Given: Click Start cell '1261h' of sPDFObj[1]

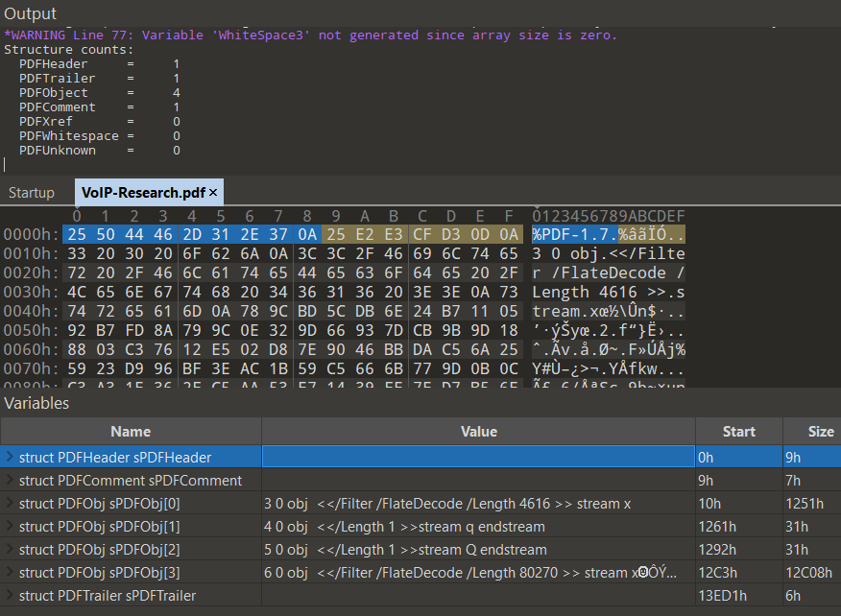Looking at the screenshot, I should (x=717, y=527).
